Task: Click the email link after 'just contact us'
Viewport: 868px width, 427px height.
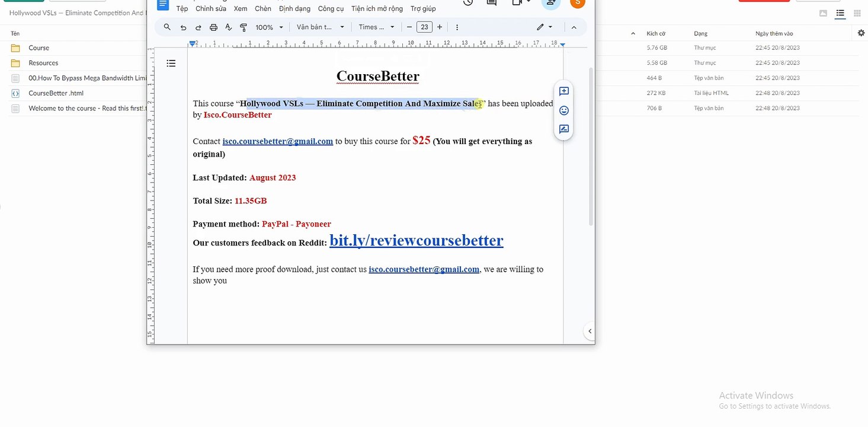Action: click(x=424, y=269)
